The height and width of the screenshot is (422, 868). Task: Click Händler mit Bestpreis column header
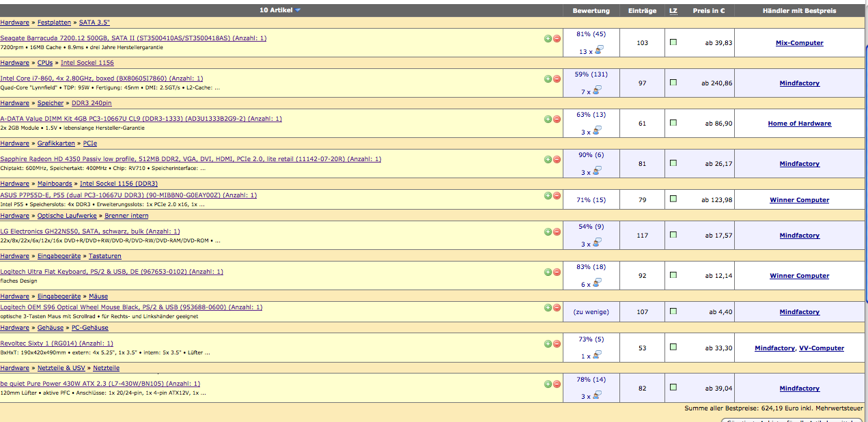[799, 11]
